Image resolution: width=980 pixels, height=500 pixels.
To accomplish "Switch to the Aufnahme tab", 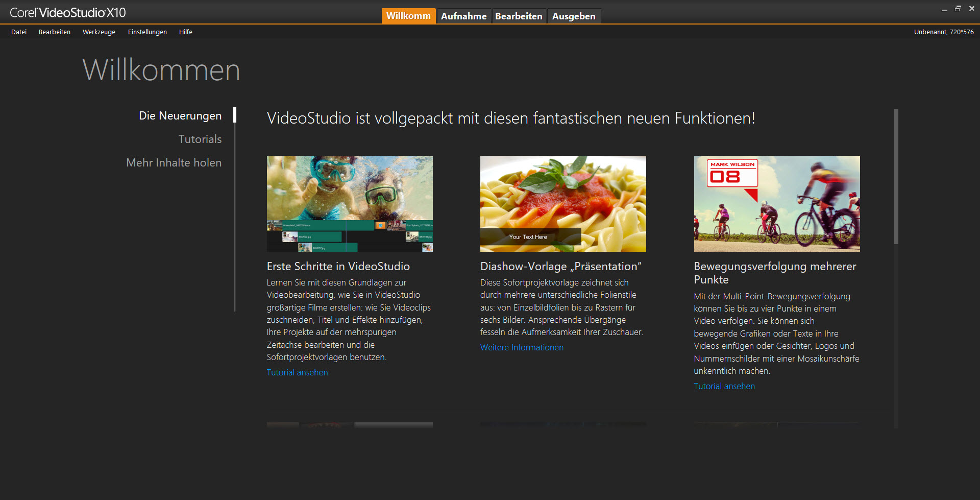I will tap(463, 16).
